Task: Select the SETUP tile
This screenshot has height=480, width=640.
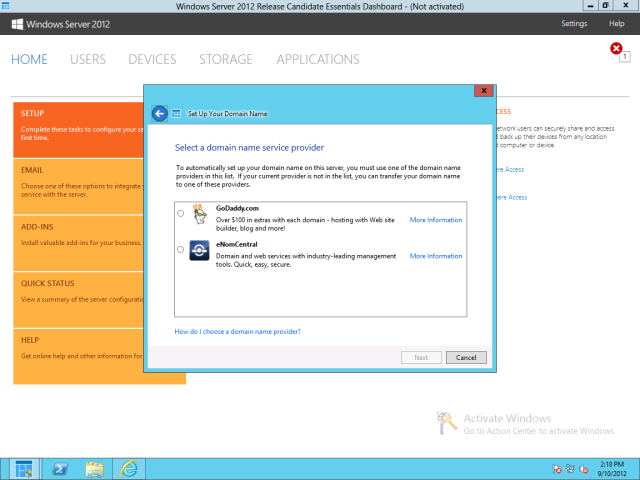Action: pos(78,130)
